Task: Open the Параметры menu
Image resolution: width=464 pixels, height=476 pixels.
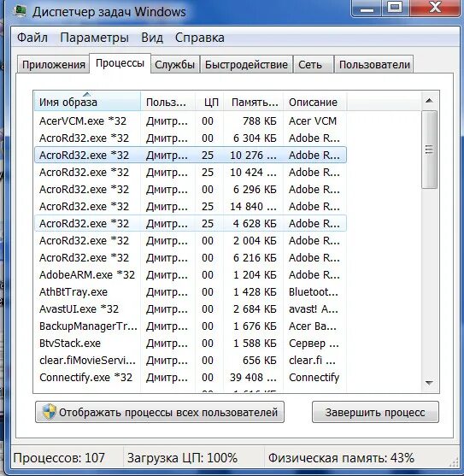Action: (x=94, y=38)
